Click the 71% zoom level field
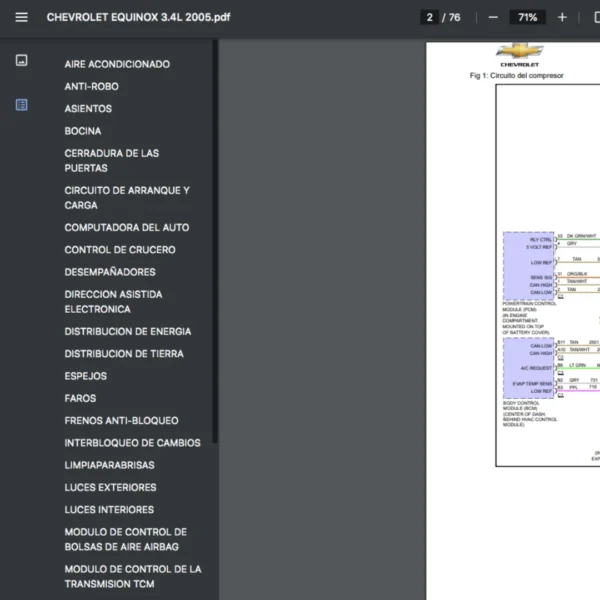600x600 pixels. pyautogui.click(x=527, y=17)
